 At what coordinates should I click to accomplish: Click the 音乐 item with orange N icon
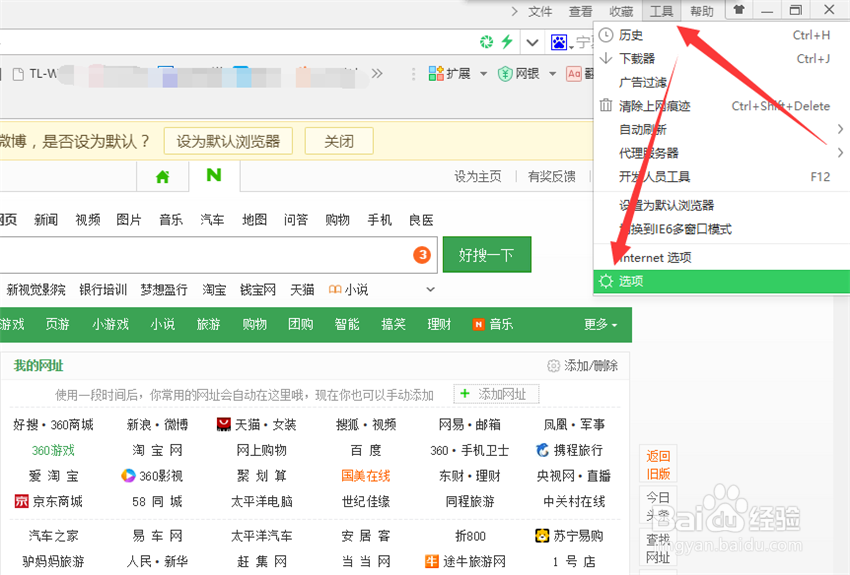pyautogui.click(x=493, y=324)
